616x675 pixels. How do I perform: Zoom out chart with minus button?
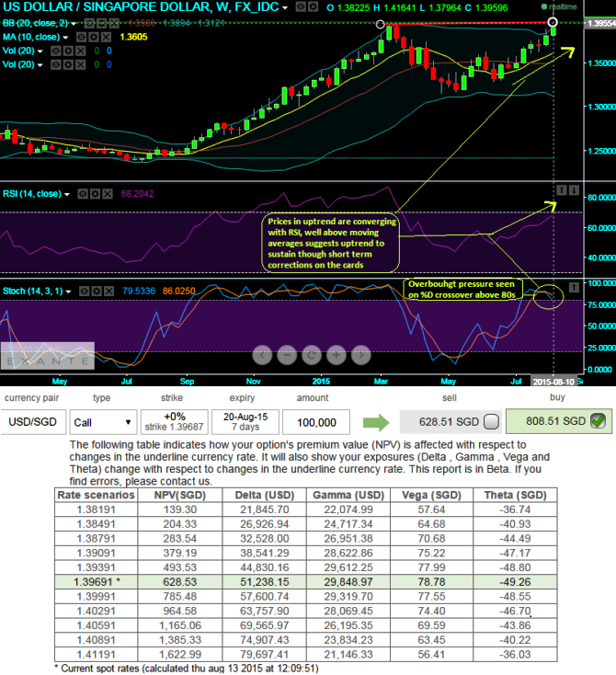pos(287,355)
